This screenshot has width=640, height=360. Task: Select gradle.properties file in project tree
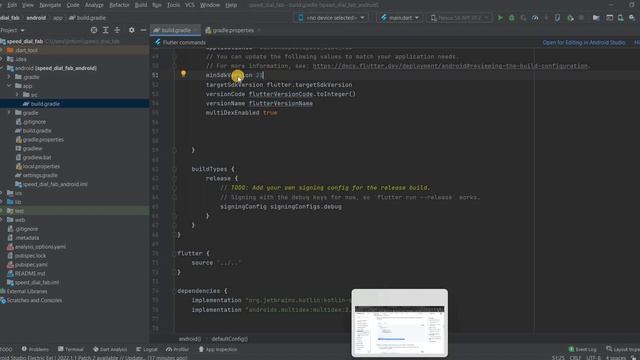43,140
